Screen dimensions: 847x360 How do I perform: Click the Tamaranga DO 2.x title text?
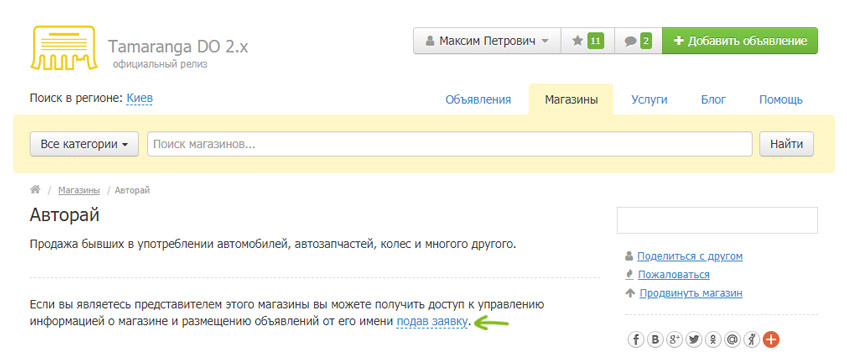click(x=178, y=46)
